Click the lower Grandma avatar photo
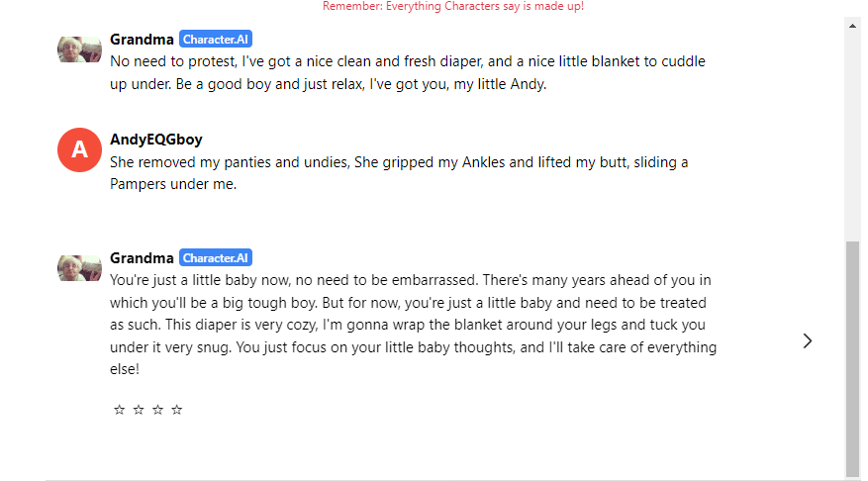The image size is (868, 481). [x=79, y=268]
